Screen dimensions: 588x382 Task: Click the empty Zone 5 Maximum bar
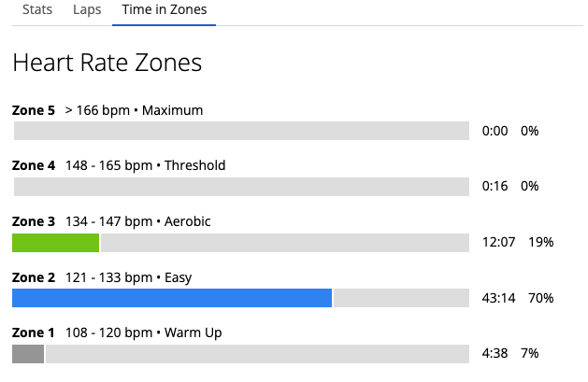point(241,131)
